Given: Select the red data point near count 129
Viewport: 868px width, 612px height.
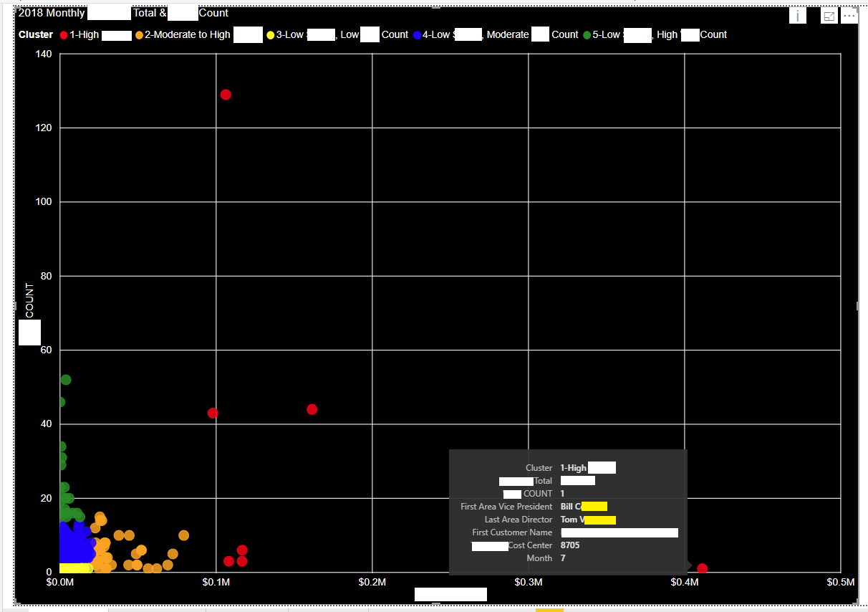Looking at the screenshot, I should tap(226, 95).
